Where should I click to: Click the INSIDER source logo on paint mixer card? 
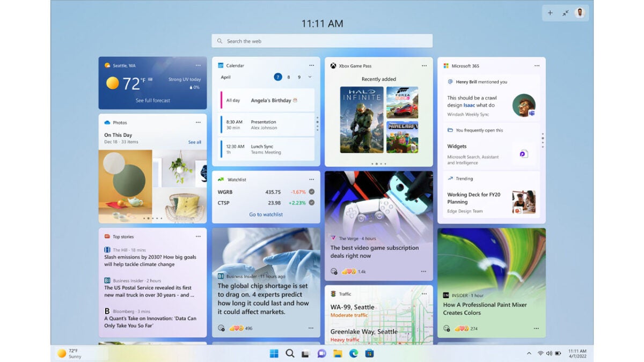click(446, 295)
